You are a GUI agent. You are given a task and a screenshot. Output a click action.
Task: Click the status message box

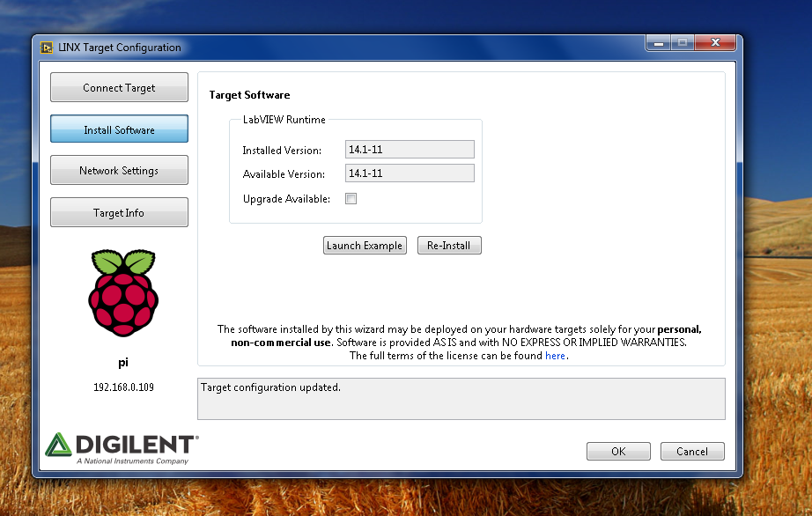[461, 399]
